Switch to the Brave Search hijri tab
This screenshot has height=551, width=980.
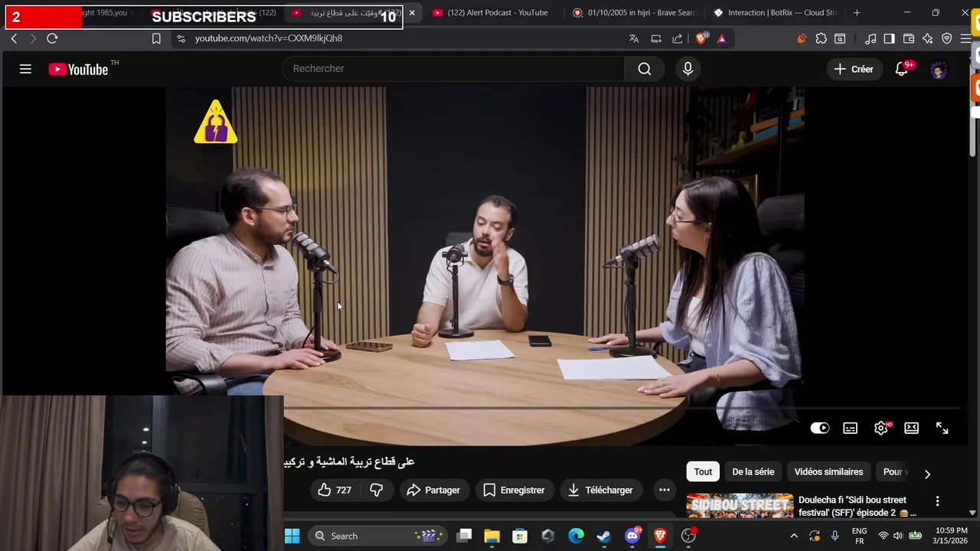pos(635,12)
